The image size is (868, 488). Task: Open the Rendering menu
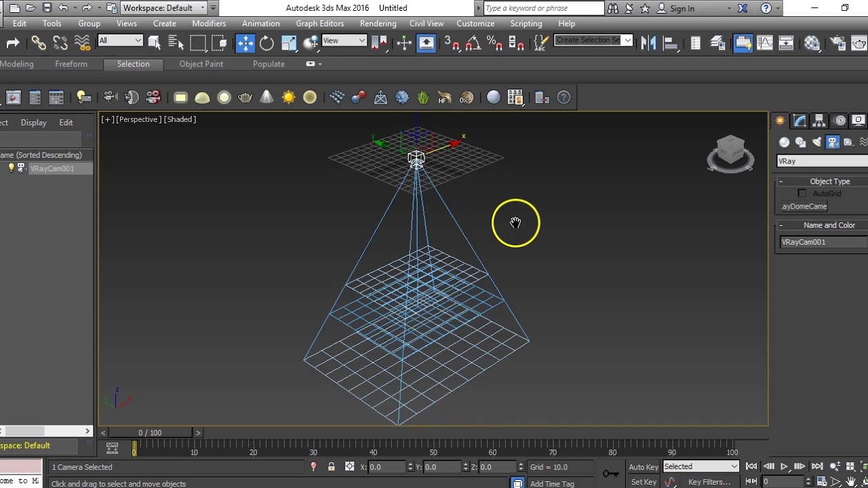click(378, 24)
